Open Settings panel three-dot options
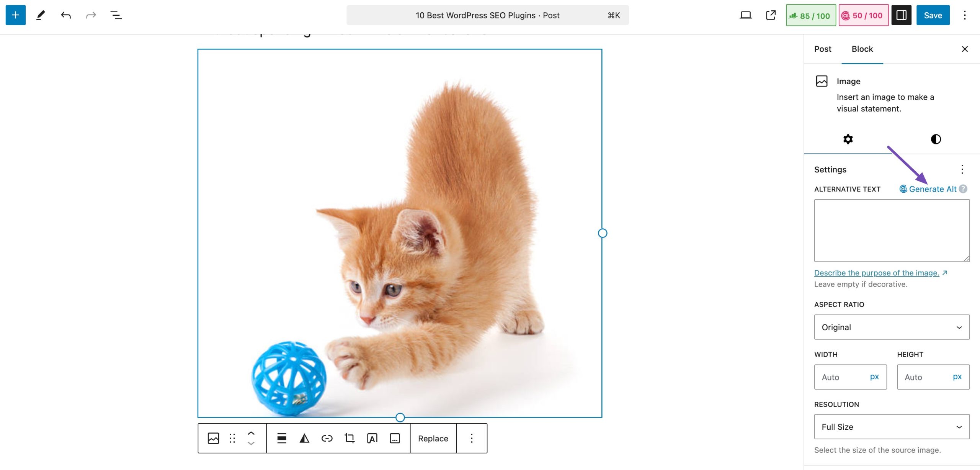Screen dimensions: 980x470 coord(962,169)
